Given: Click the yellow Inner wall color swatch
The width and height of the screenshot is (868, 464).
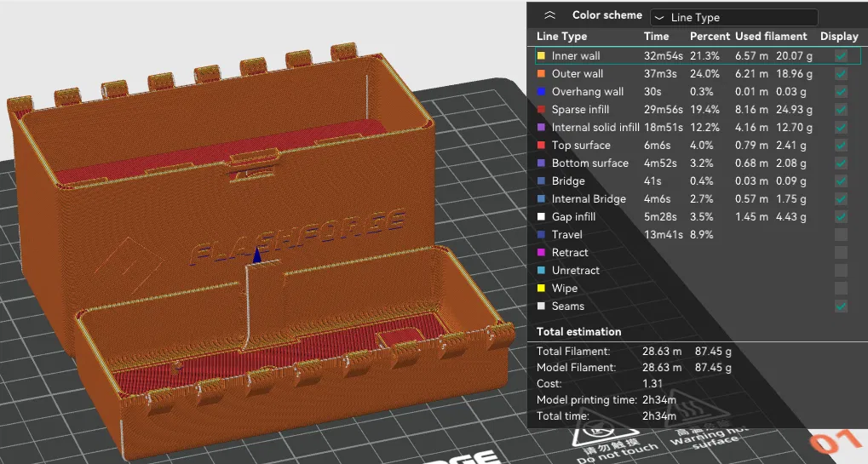Looking at the screenshot, I should (x=542, y=56).
